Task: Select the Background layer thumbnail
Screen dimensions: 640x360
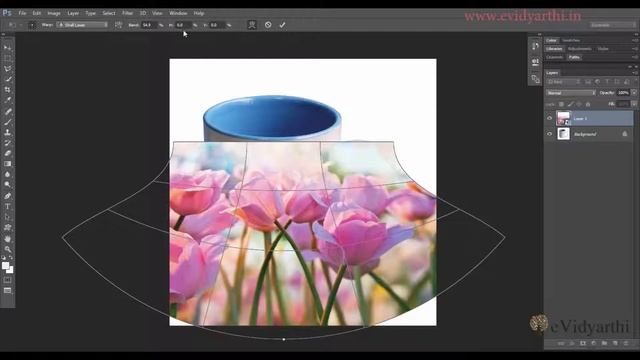Action: click(x=563, y=134)
